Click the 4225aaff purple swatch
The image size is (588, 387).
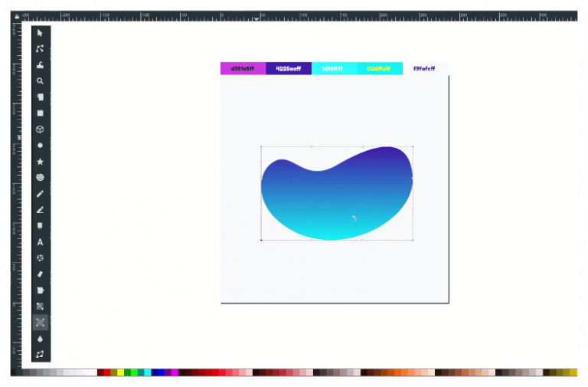[289, 69]
